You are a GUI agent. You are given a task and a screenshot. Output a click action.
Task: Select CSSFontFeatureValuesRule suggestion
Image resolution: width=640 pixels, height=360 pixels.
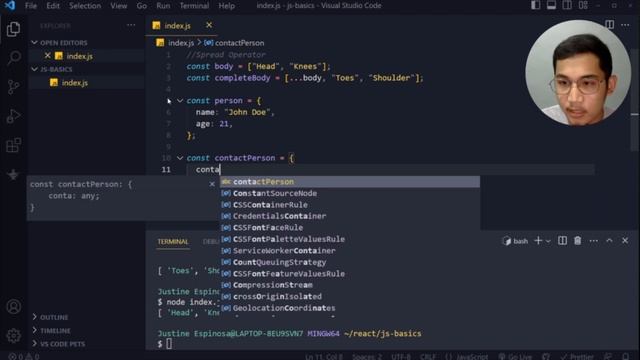[350, 273]
